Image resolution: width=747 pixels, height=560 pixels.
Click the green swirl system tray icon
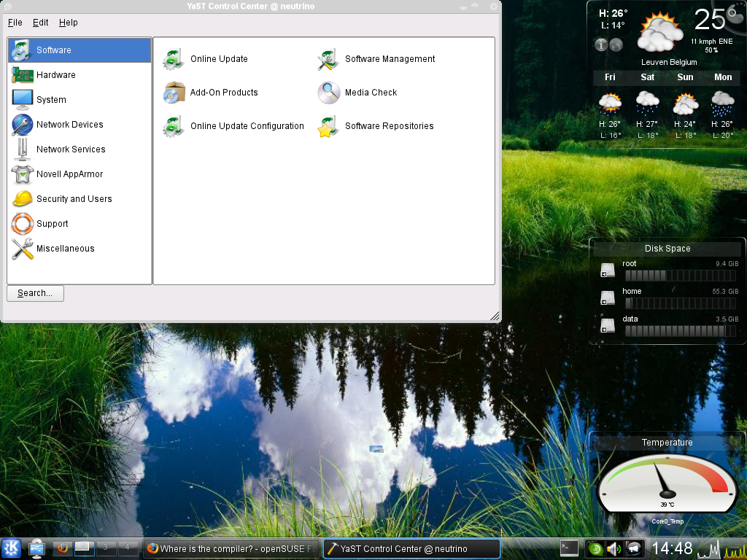pyautogui.click(x=595, y=548)
